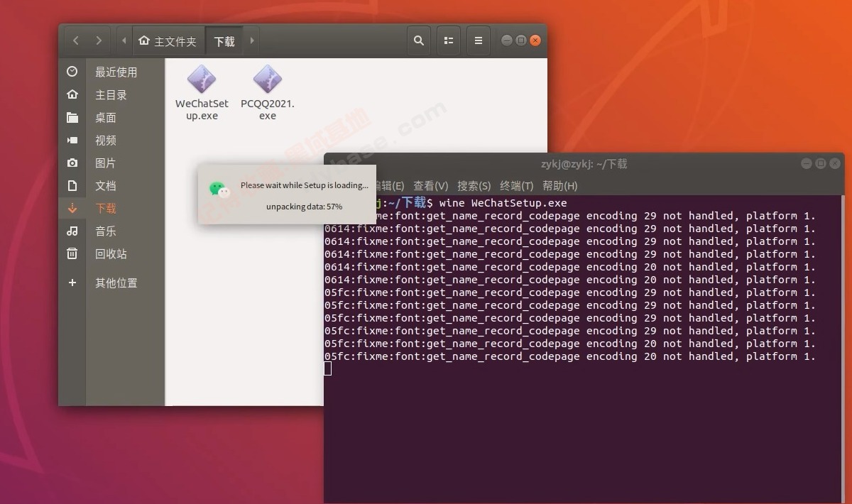
Task: Click the terminal title zykj@zykj: ~/下载
Action: [x=584, y=164]
